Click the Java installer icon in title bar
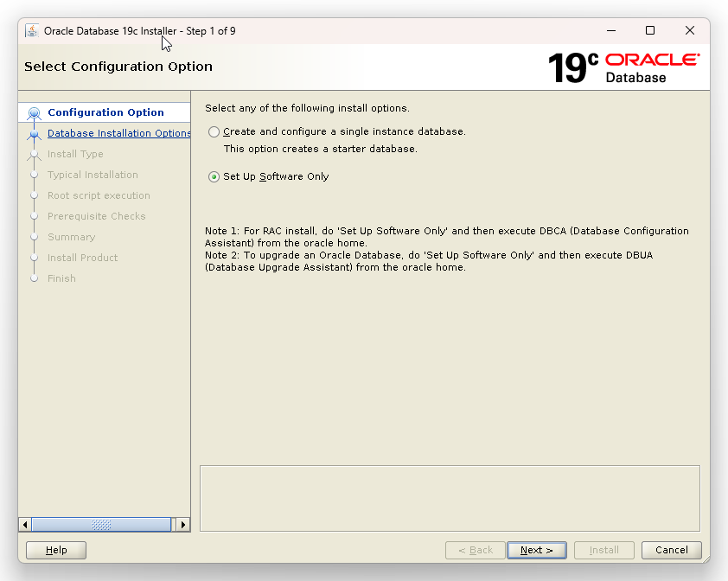Viewport: 728px width, 581px height. click(32, 30)
